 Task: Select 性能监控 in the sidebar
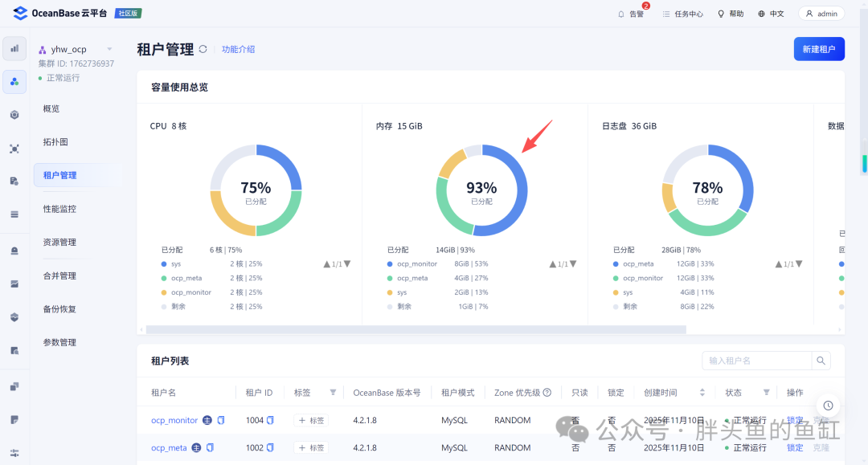59,209
